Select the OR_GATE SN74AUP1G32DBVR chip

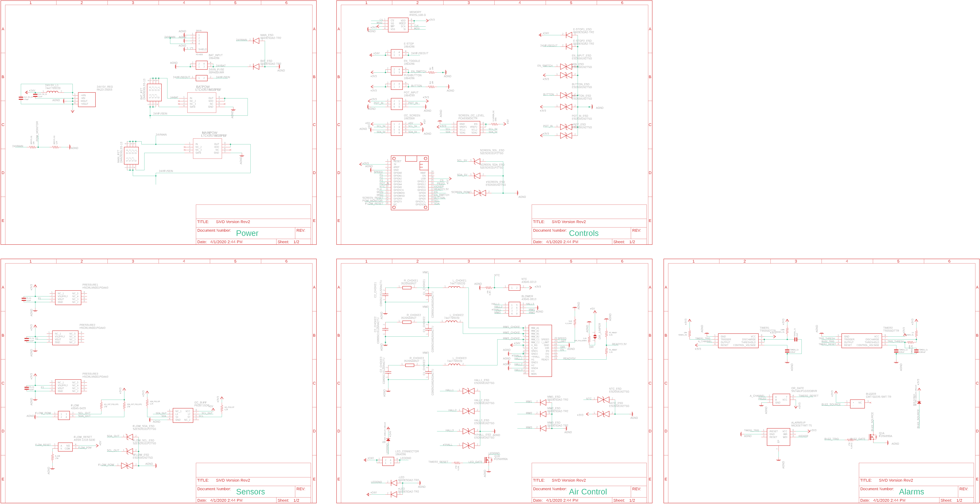pos(781,400)
